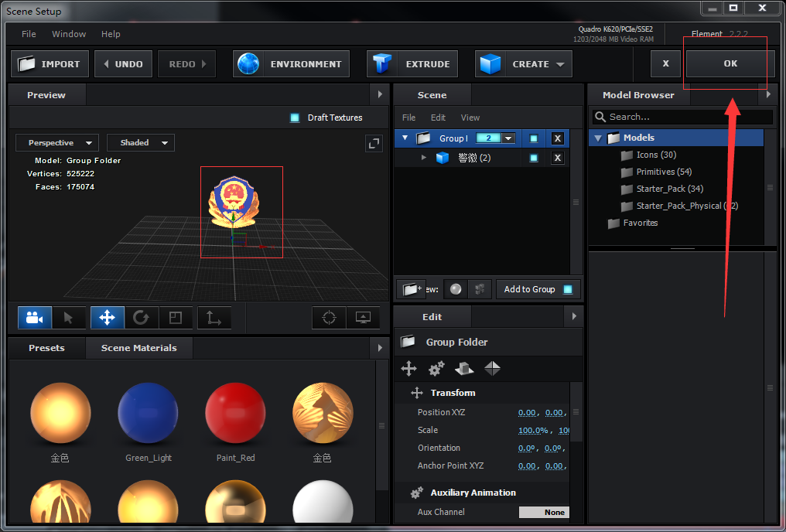Collapse the Group 1 tree arrow

click(405, 138)
